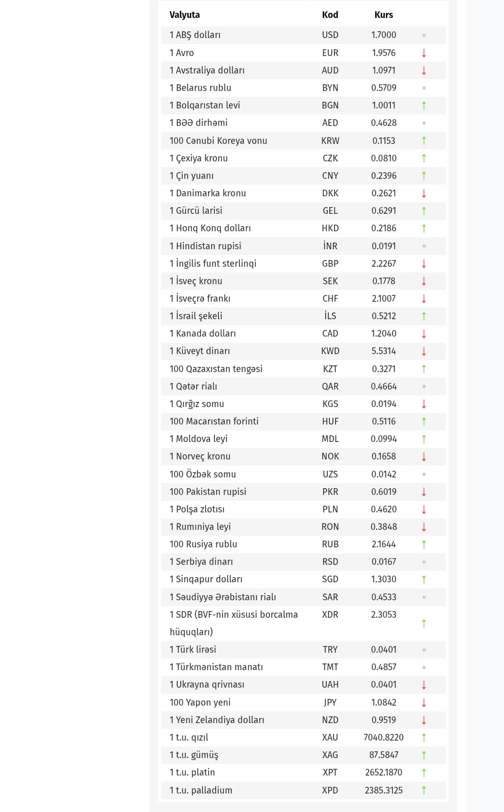The image size is (504, 812).
Task: Click the green up arrow in XDR row
Action: point(424,623)
